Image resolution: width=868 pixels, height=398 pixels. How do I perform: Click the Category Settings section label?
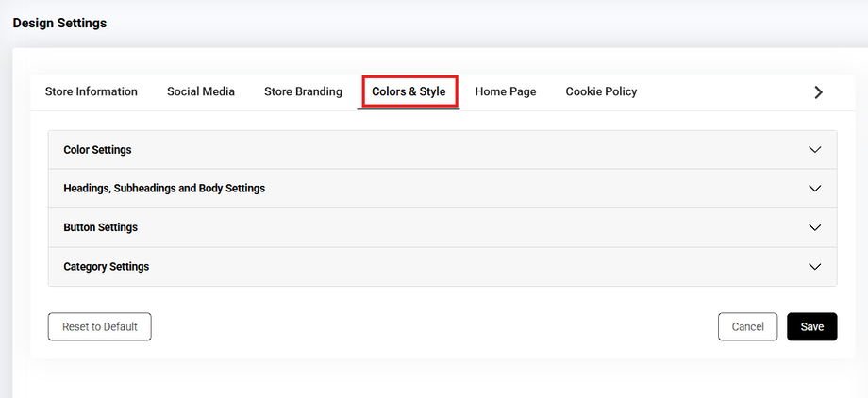[106, 267]
